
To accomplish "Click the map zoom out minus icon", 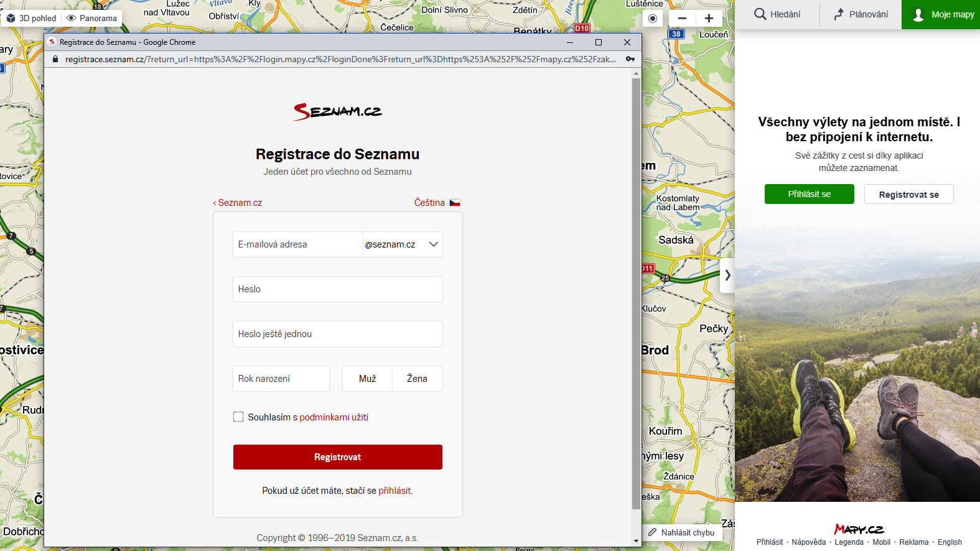I will point(682,19).
